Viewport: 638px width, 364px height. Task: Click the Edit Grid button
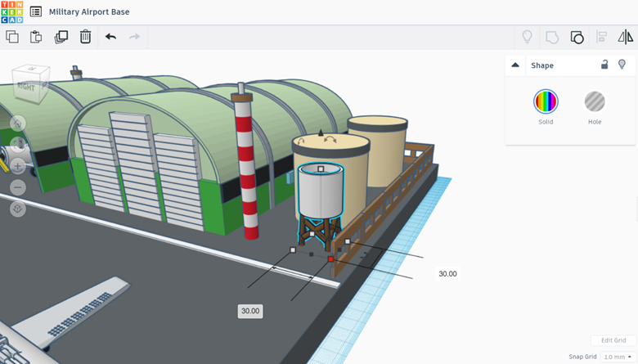point(613,340)
